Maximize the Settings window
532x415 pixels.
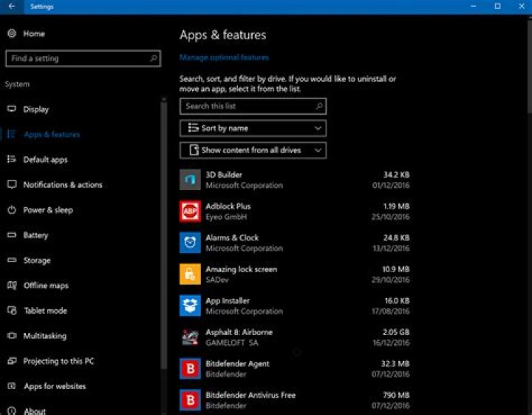[497, 6]
